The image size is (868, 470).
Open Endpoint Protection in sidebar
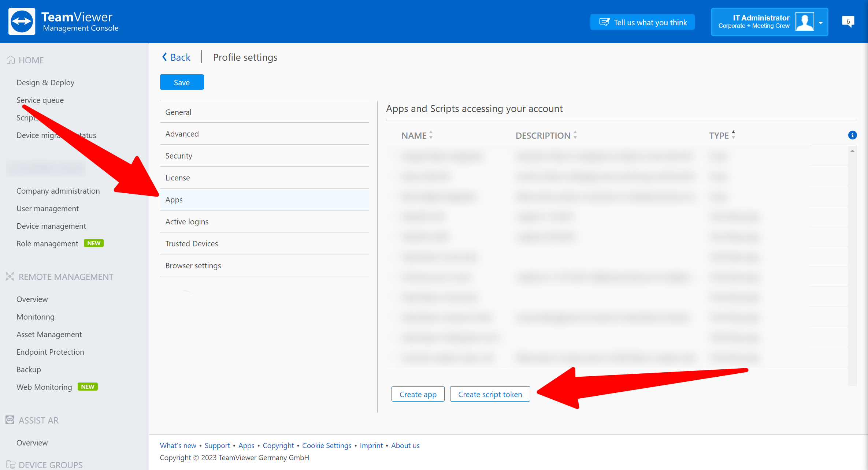[50, 352]
